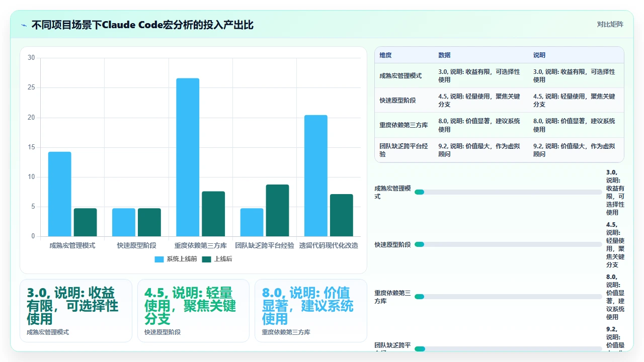Select the 团队缺乏跨平台经验 light blue bar
Viewport: 644px width, 362px height.
[252, 222]
